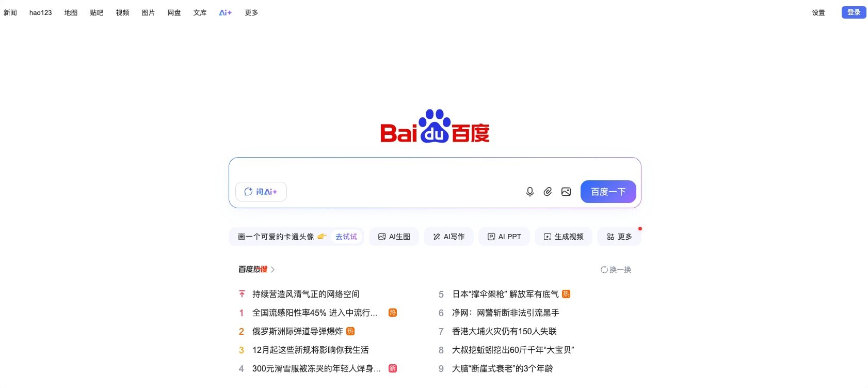Click the paperclip attachment icon
The image size is (868, 388).
[x=548, y=192]
